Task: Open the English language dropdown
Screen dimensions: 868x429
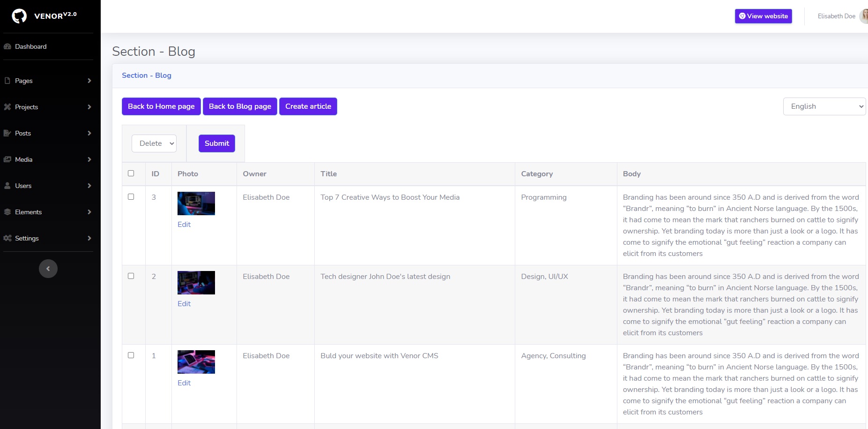Action: click(824, 106)
